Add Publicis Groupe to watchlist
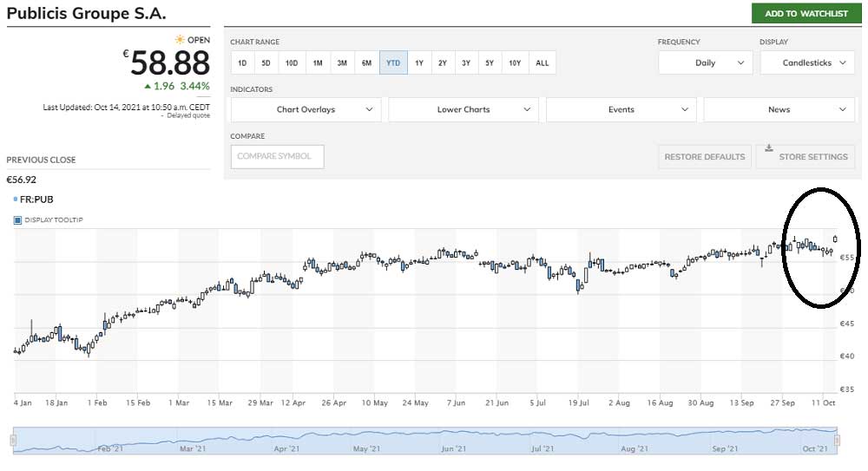Image resolution: width=868 pixels, height=471 pixels. click(x=806, y=13)
